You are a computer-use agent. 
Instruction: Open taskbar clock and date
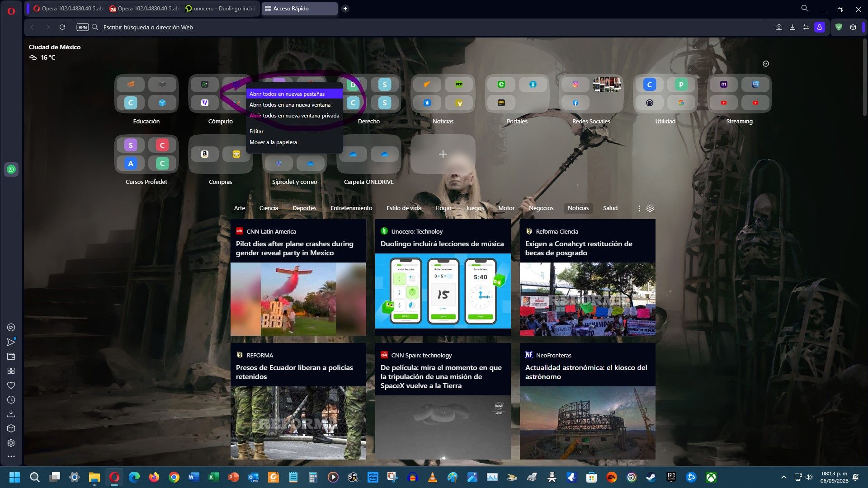point(835,477)
